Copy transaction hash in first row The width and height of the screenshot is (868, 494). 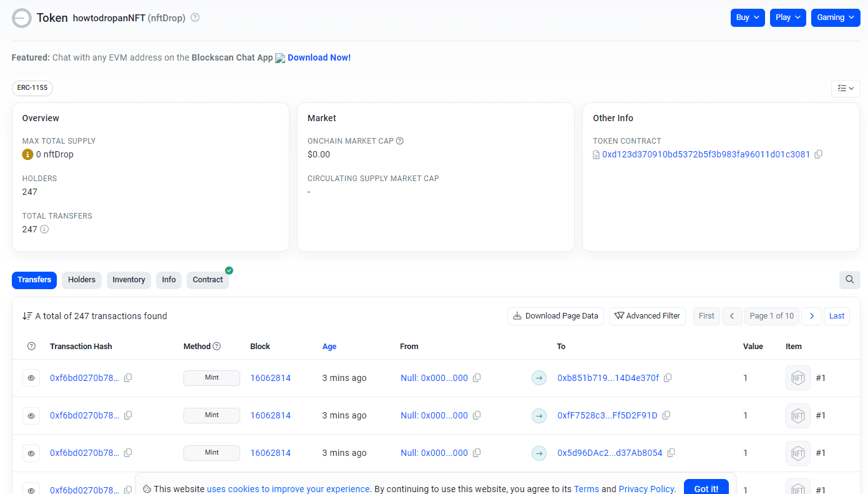(x=128, y=378)
